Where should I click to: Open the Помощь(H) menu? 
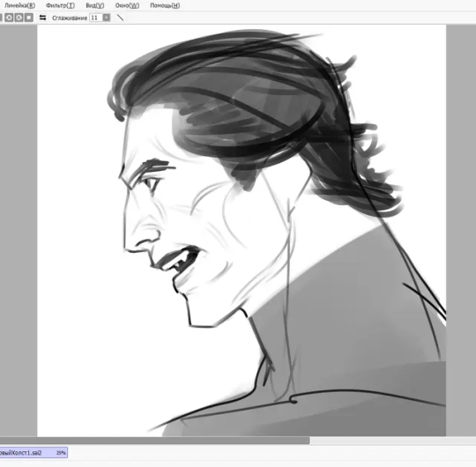[x=165, y=5]
